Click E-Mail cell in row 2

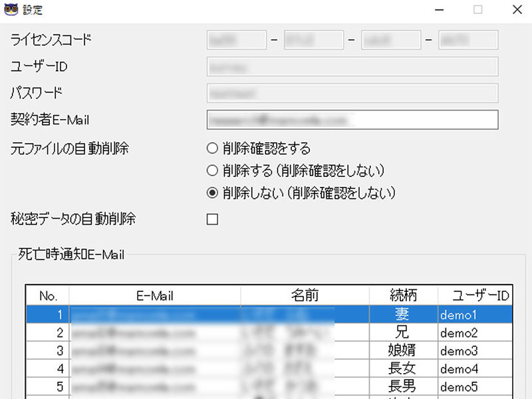[155, 332]
